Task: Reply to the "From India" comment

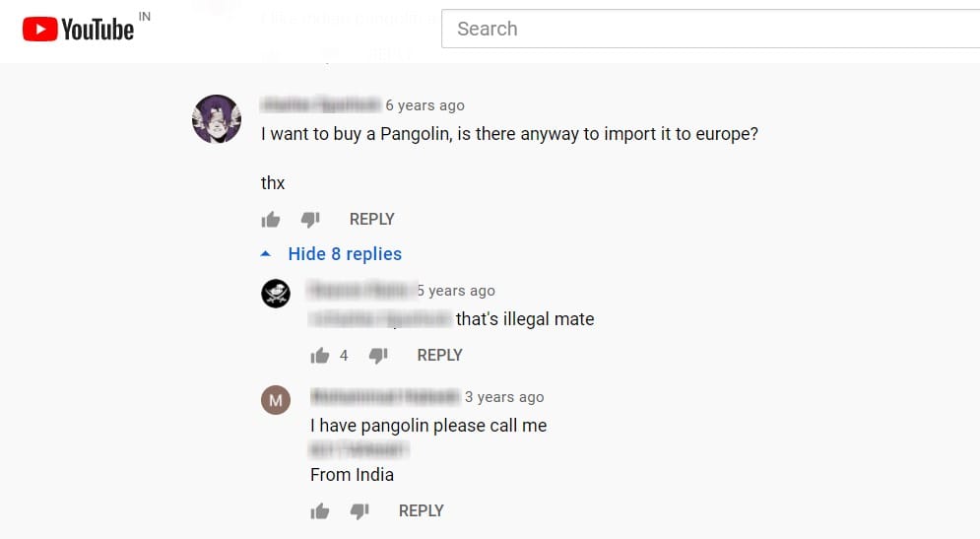Action: [x=422, y=510]
